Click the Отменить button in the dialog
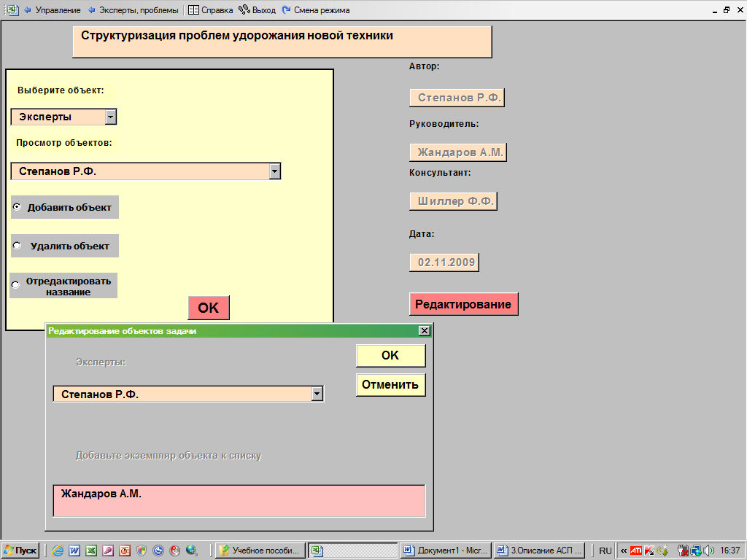The image size is (747, 560). (x=391, y=385)
